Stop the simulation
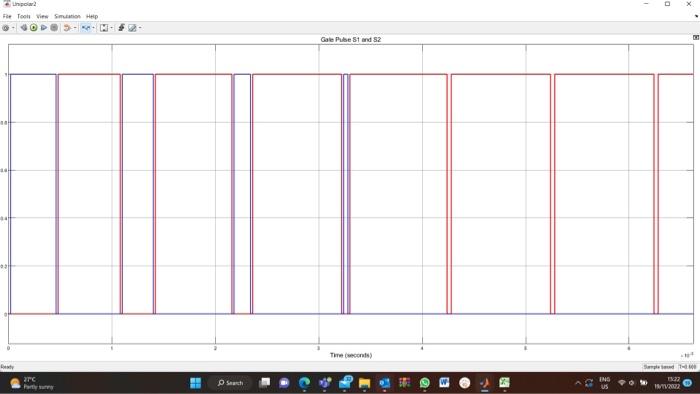This screenshot has width=700, height=394. pyautogui.click(x=54, y=28)
